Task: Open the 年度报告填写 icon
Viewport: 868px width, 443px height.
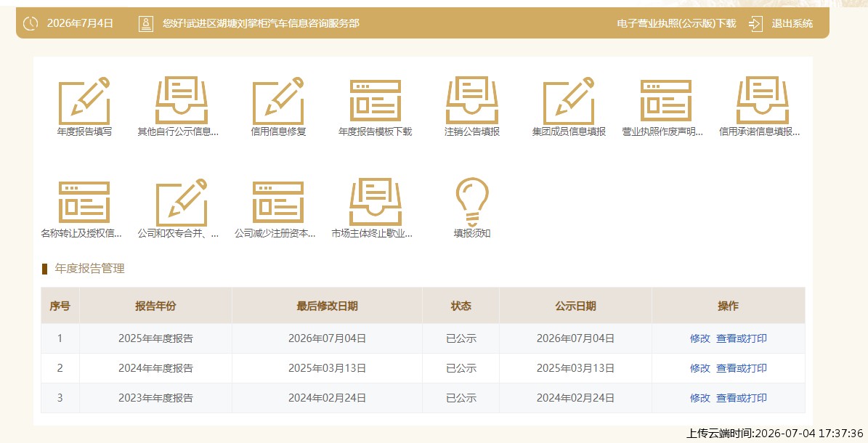Action: coord(84,101)
